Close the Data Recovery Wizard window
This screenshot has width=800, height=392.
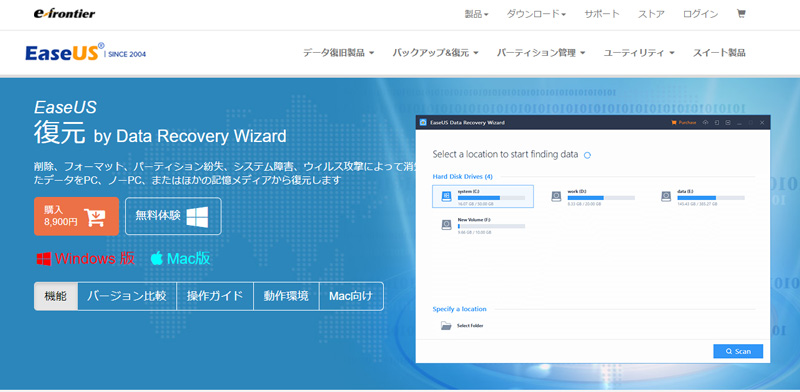point(762,122)
